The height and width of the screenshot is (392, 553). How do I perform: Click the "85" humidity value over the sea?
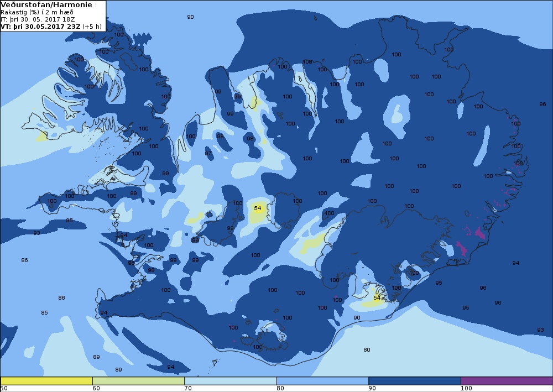[44, 313]
